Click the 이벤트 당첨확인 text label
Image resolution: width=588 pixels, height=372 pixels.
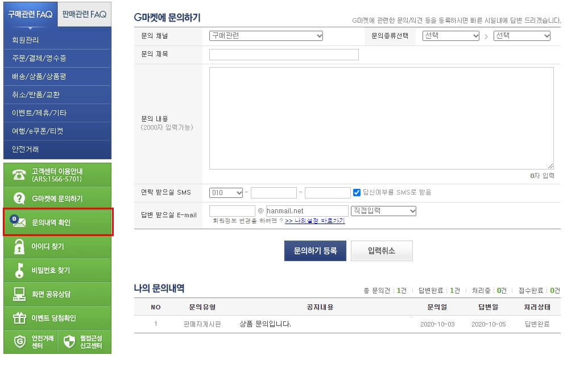(53, 318)
